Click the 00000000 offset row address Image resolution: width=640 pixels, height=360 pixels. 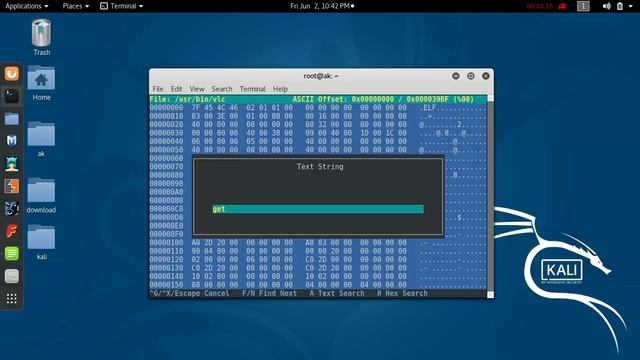tap(167, 108)
